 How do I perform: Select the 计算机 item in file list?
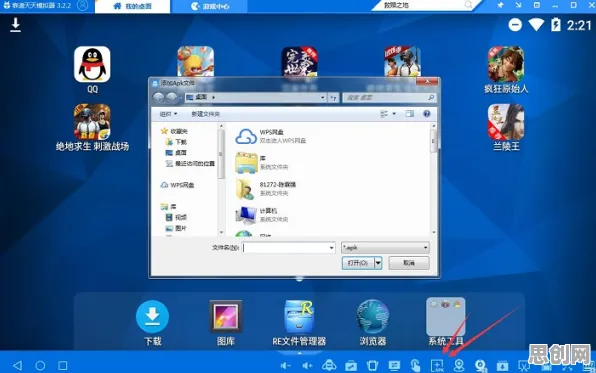[x=262, y=215]
